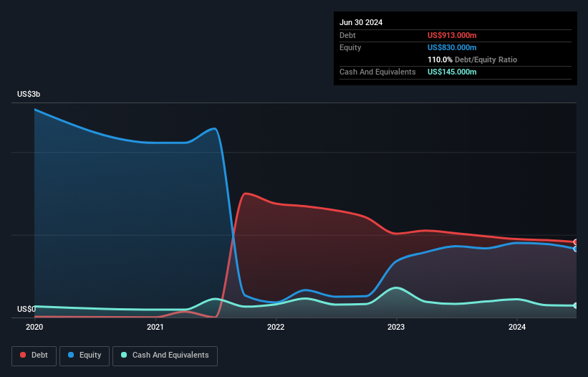Toggle the Debt series legend button
Screen dimensions: 588x377
(x=34, y=355)
